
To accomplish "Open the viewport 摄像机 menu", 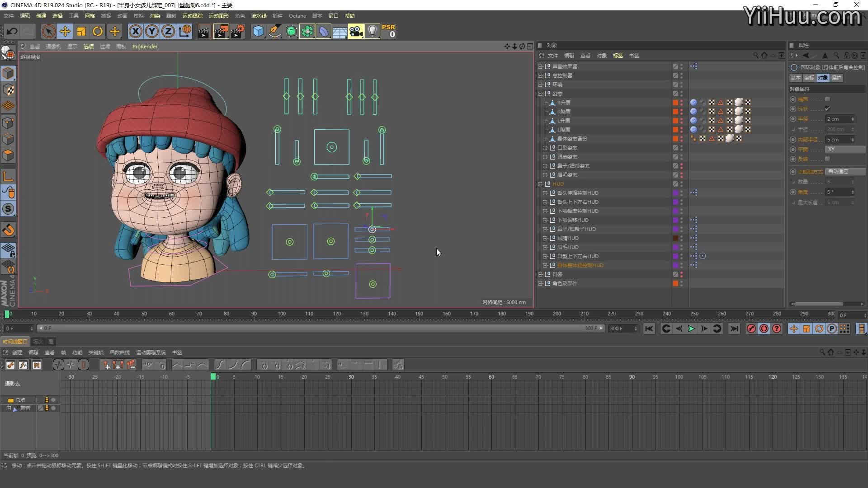I will [x=53, y=47].
